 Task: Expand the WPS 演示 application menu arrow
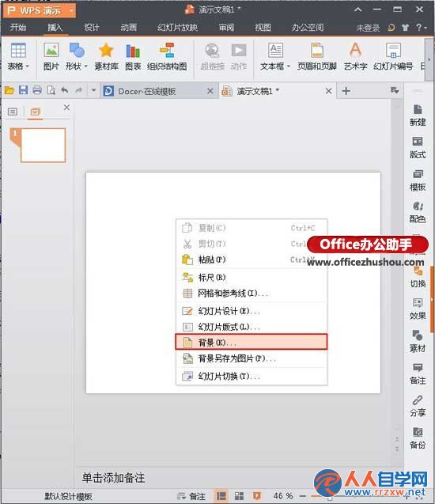(x=71, y=10)
